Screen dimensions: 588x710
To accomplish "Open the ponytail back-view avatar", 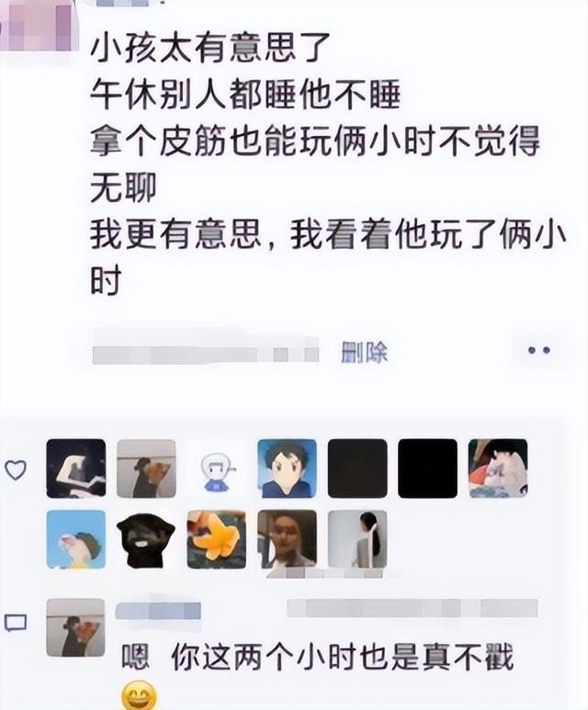I will 357,539.
